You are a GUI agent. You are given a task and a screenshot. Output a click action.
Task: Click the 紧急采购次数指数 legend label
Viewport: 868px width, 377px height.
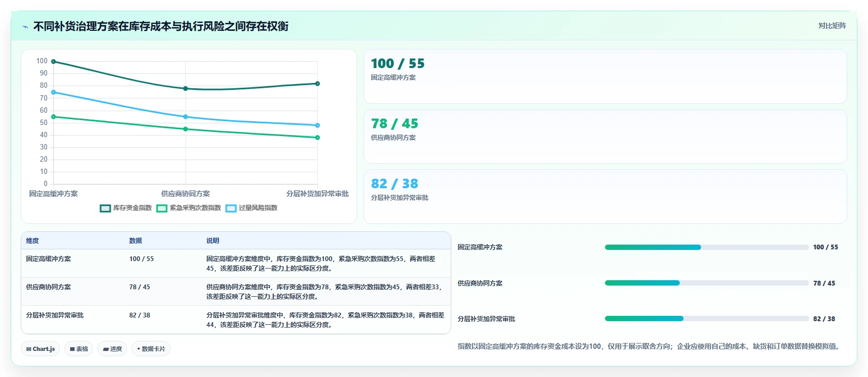pos(195,208)
